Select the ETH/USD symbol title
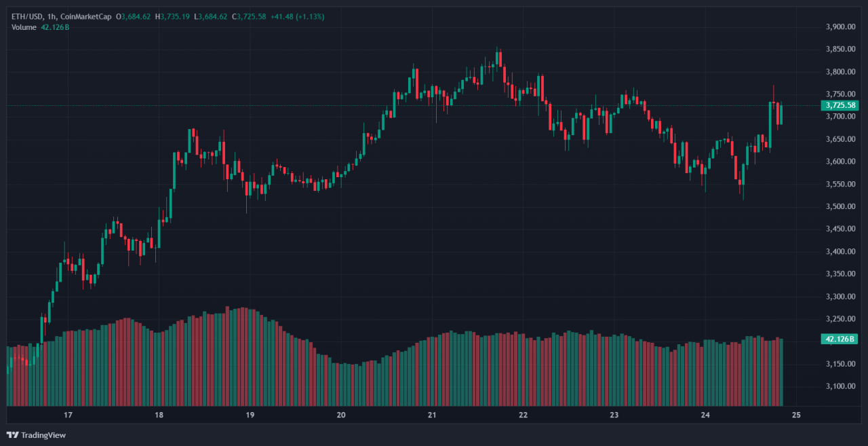The height and width of the screenshot is (446, 868). point(27,16)
